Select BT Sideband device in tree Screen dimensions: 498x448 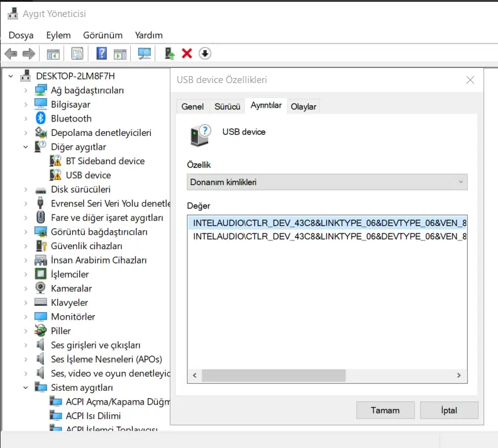[105, 161]
